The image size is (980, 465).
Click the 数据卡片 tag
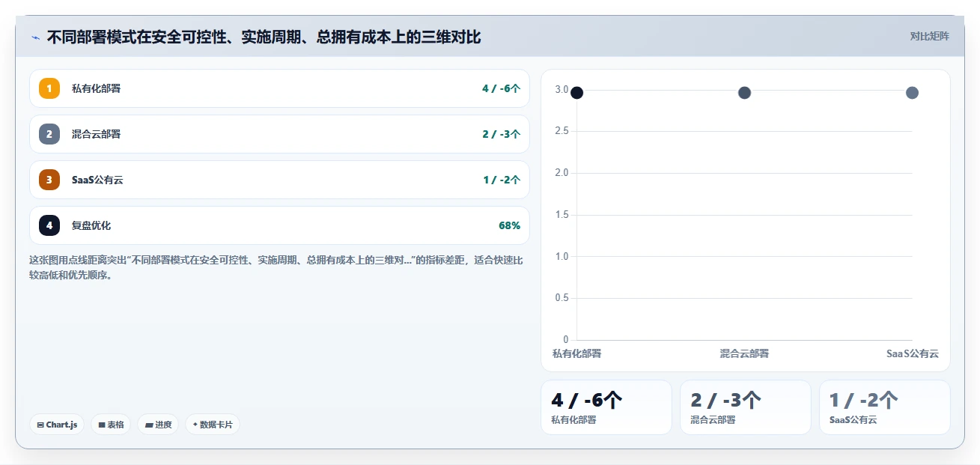pyautogui.click(x=213, y=425)
